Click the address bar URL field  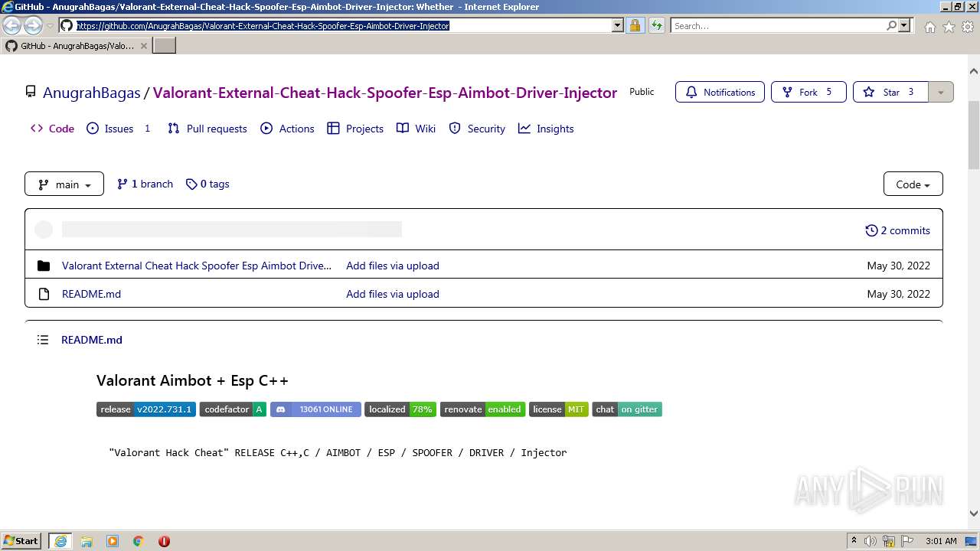[341, 25]
